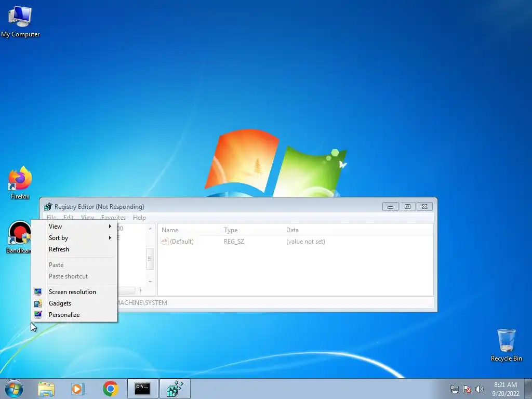This screenshot has width=532, height=399.
Task: Launch Windows Media Player from the taskbar
Action: click(78, 389)
